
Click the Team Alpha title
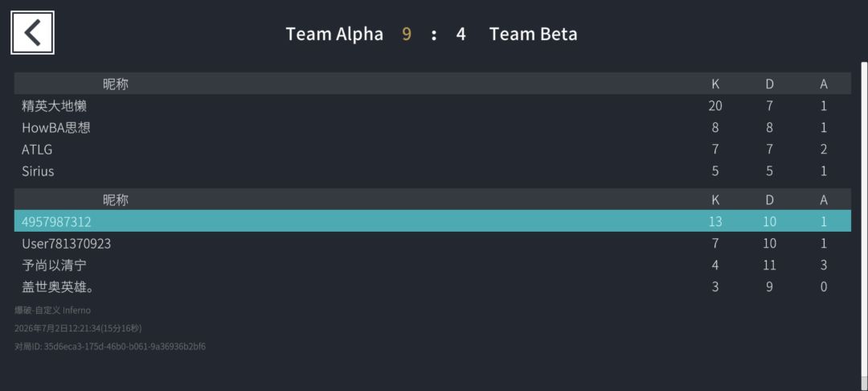tap(334, 35)
